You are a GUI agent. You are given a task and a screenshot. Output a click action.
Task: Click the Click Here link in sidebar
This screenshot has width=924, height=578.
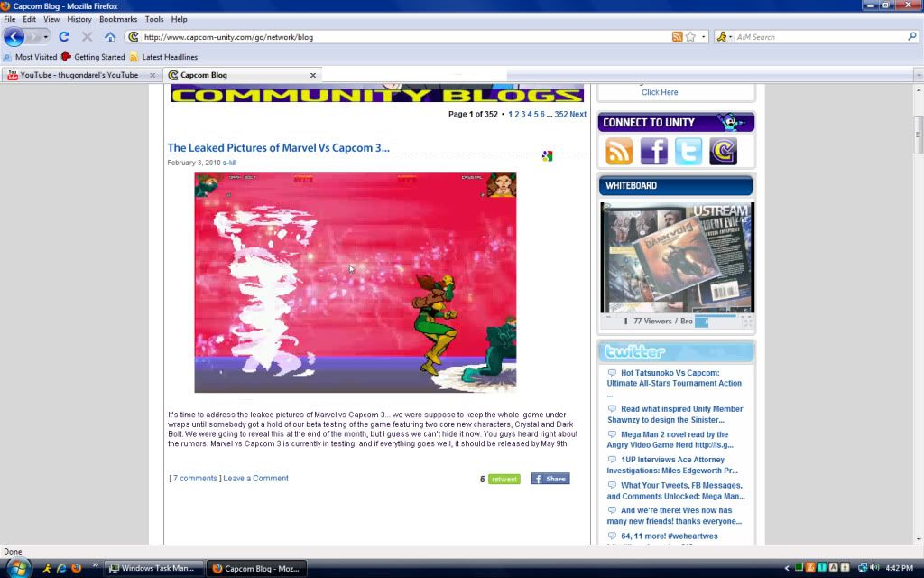click(660, 92)
